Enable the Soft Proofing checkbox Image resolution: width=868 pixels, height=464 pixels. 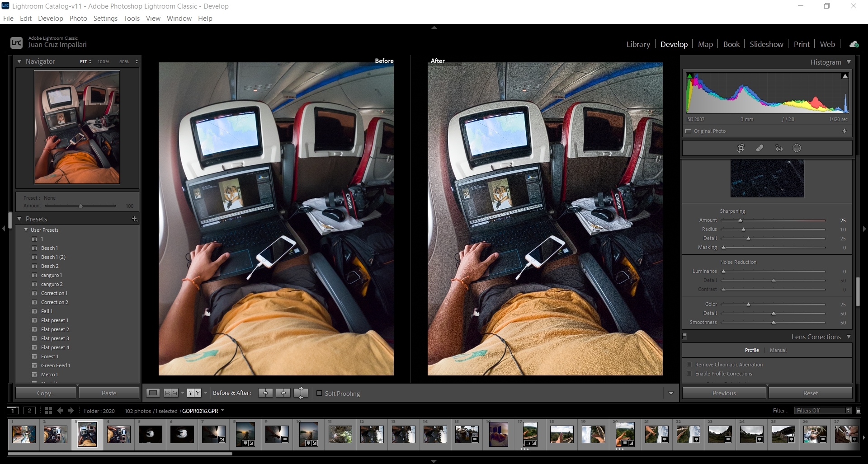319,393
